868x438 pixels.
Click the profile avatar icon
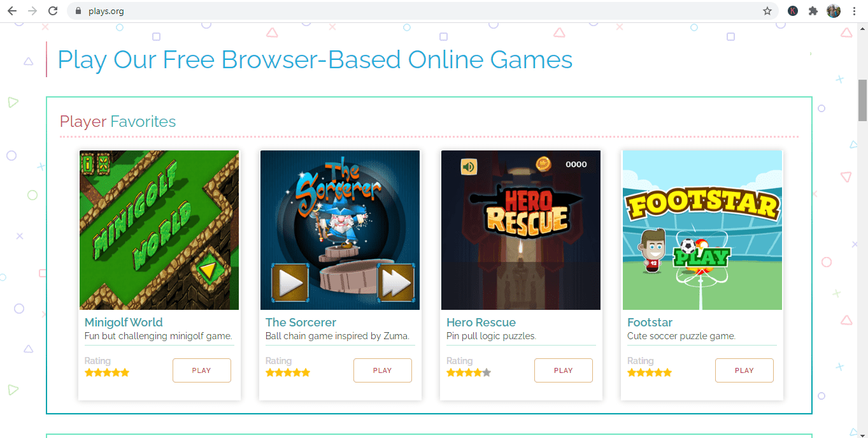[x=833, y=11]
